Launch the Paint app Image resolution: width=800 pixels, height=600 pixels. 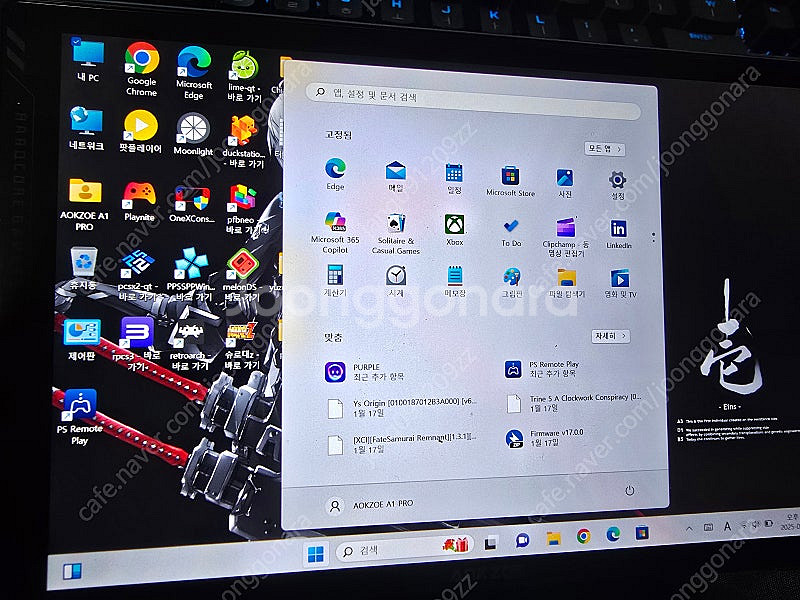tap(512, 282)
